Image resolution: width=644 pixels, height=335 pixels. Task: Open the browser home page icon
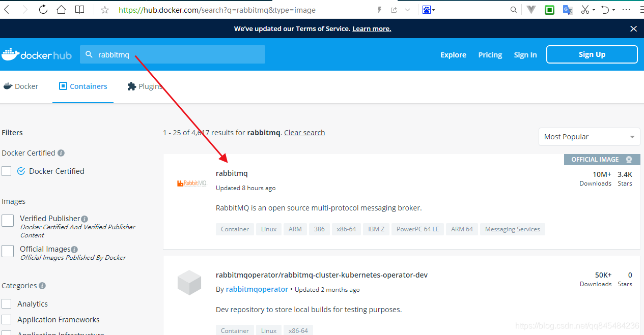point(62,10)
